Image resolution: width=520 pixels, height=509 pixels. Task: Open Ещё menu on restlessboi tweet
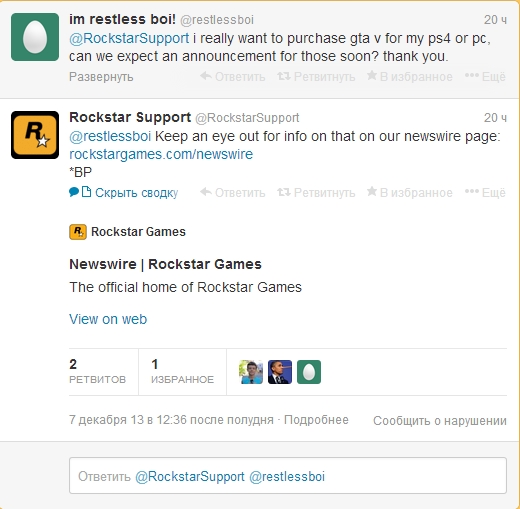pos(485,77)
